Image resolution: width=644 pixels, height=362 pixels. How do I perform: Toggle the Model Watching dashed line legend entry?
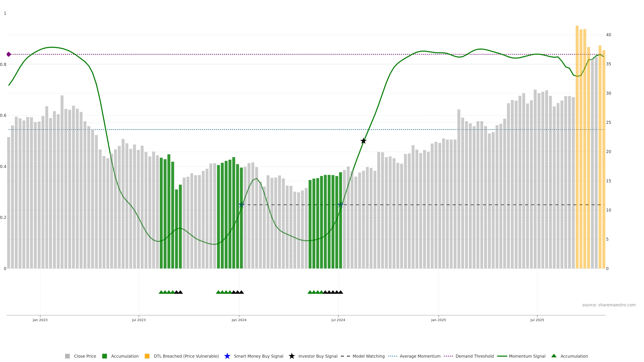pos(368,356)
